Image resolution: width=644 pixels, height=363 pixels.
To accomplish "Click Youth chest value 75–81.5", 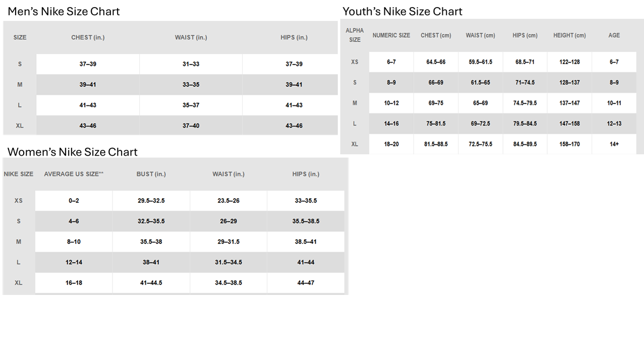I will click(x=436, y=124).
